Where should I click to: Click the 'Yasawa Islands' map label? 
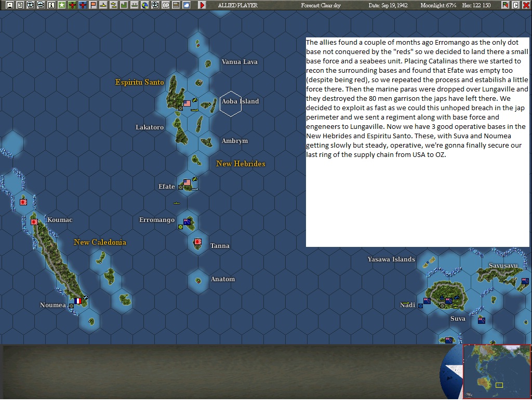pos(391,259)
